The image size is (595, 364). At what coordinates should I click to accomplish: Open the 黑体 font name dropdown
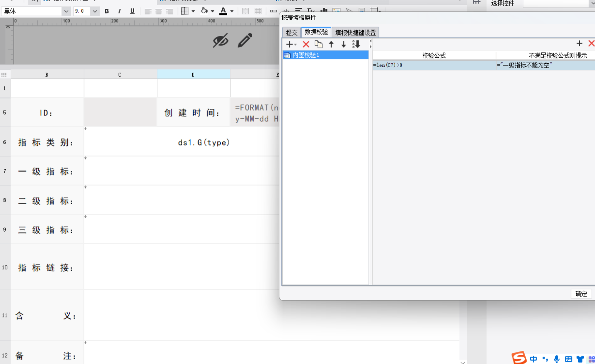coord(66,11)
